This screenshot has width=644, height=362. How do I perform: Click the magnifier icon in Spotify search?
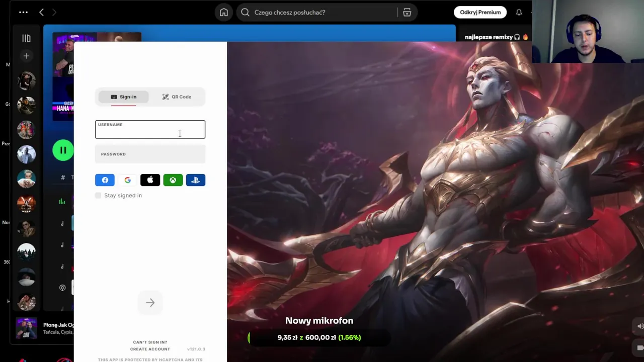(x=245, y=12)
